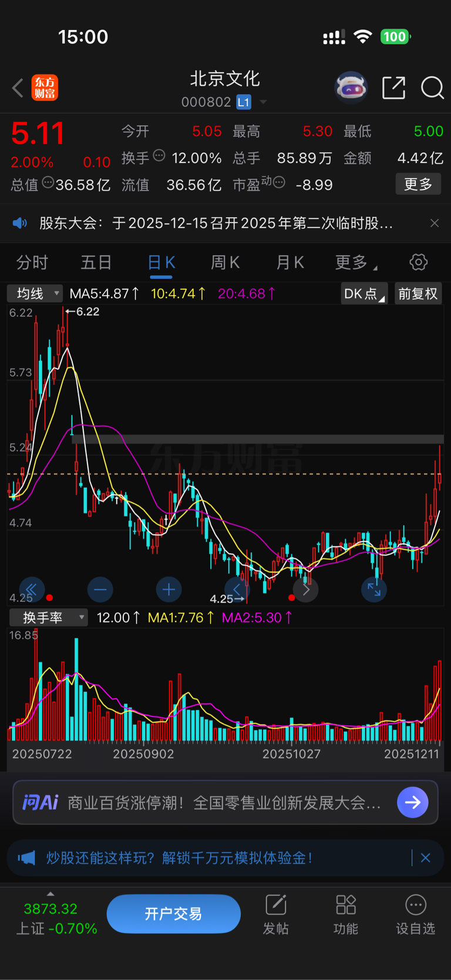Viewport: 451px width, 980px height.
Task: Open the 东方财富 orange logo
Action: [45, 88]
